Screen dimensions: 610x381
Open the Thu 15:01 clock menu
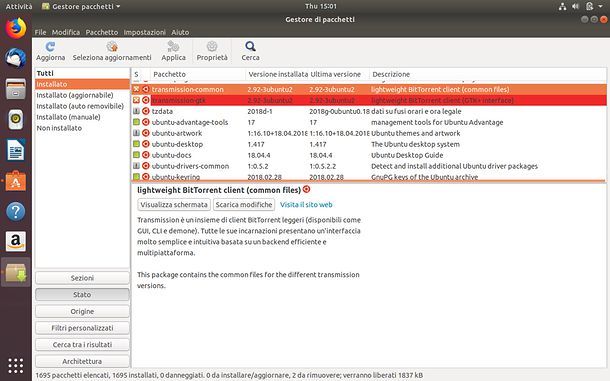pos(321,6)
